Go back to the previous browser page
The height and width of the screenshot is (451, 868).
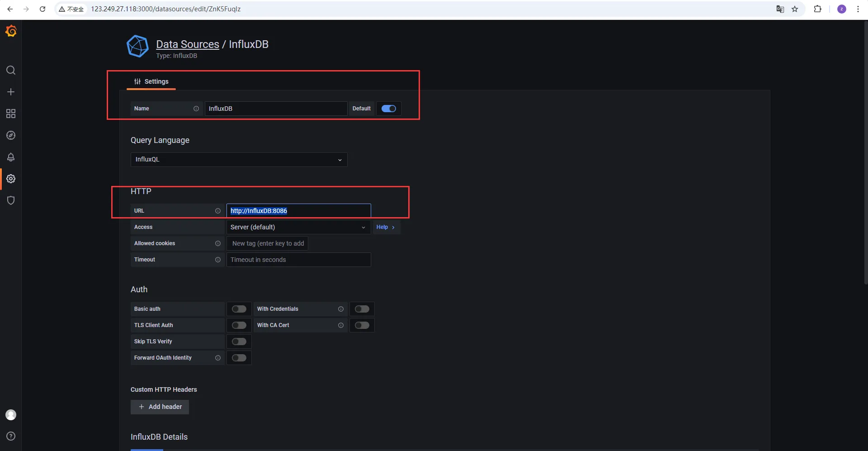[10, 9]
